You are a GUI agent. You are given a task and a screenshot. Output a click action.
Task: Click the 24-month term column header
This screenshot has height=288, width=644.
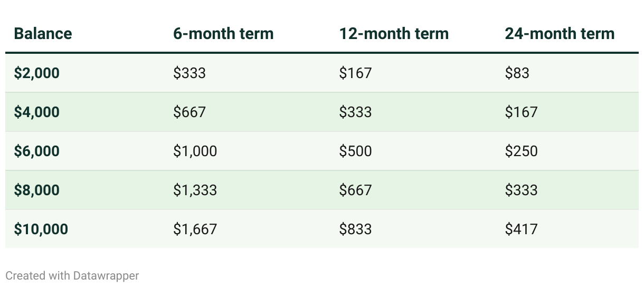coord(560,34)
